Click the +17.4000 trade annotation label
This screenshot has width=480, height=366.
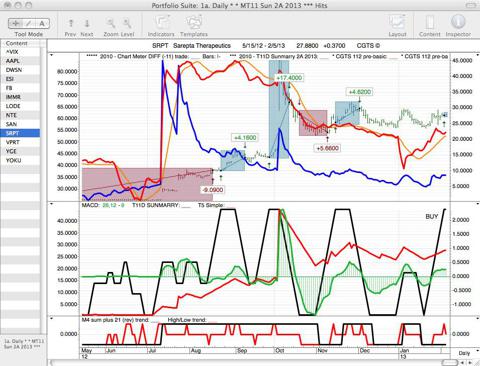[x=289, y=78]
